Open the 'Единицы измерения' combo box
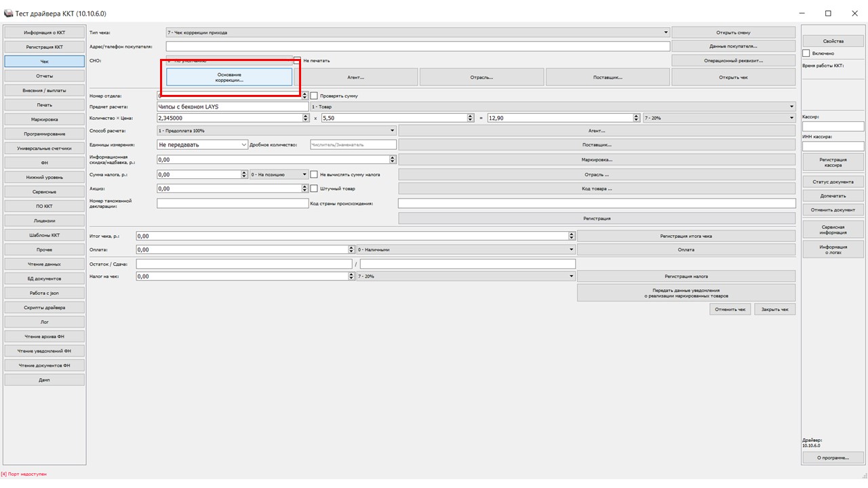 [x=203, y=144]
